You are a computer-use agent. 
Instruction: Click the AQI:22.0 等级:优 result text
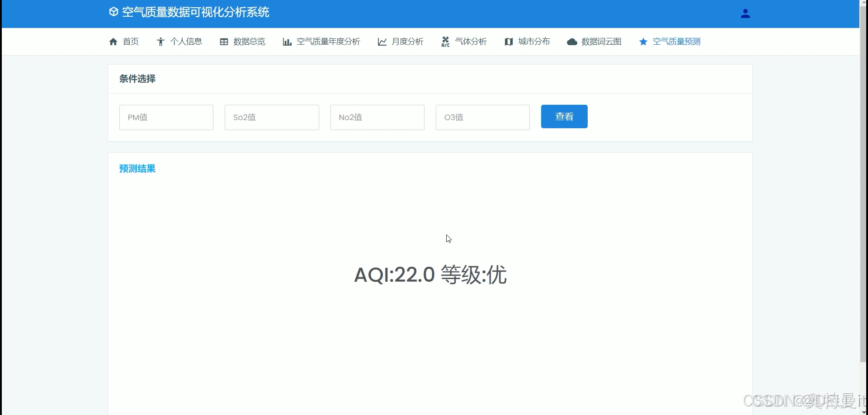click(430, 275)
